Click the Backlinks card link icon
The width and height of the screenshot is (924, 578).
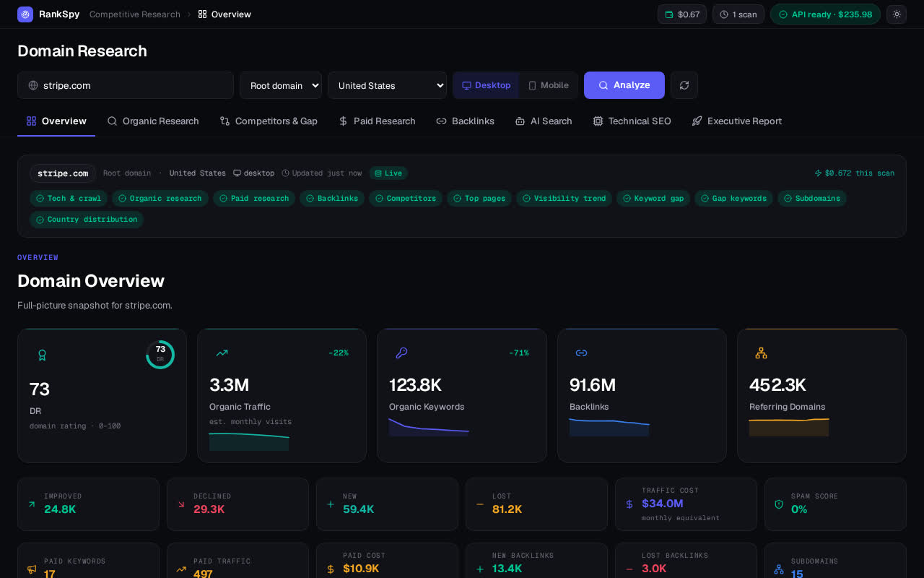(x=581, y=353)
